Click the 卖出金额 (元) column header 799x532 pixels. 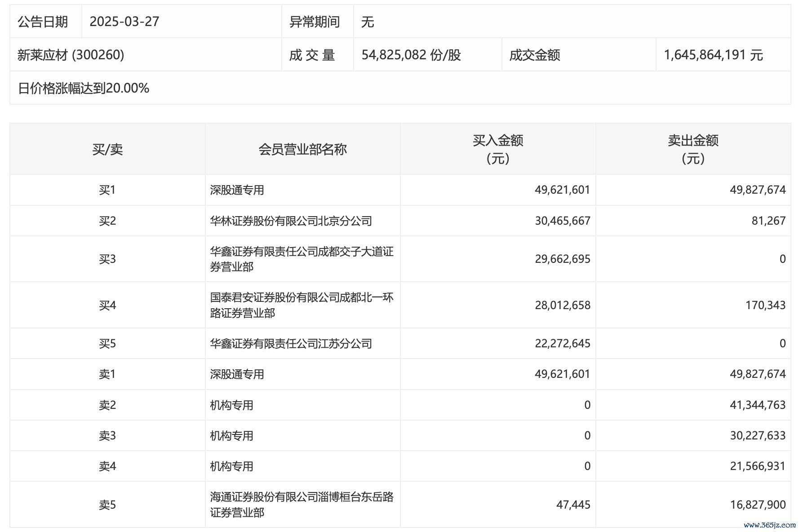(x=693, y=149)
